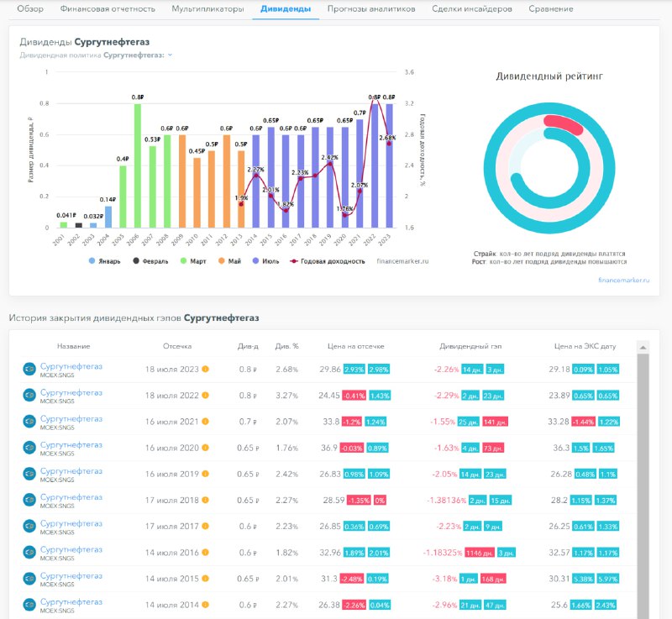Click the 3.27% dividend yield cell
This screenshot has height=619, width=672.
pos(286,396)
